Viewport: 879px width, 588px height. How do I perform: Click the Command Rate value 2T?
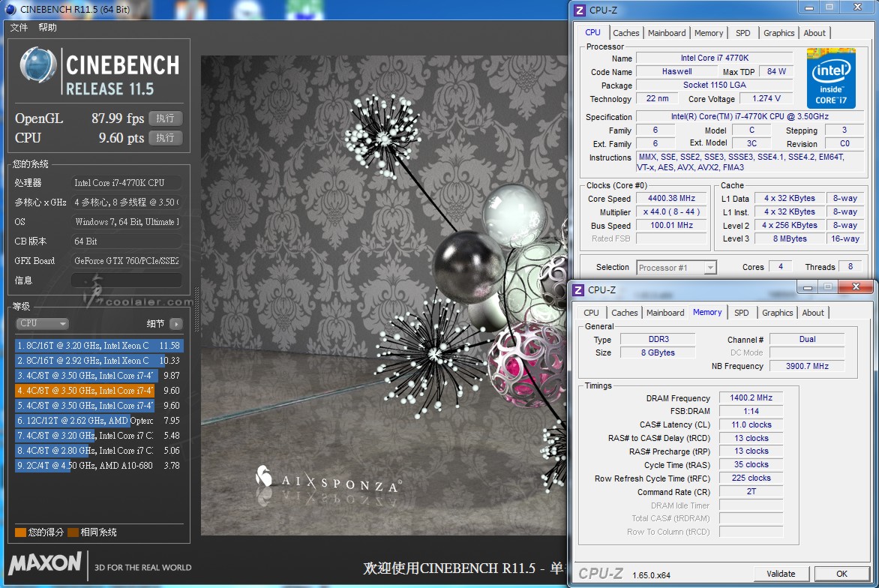(751, 491)
